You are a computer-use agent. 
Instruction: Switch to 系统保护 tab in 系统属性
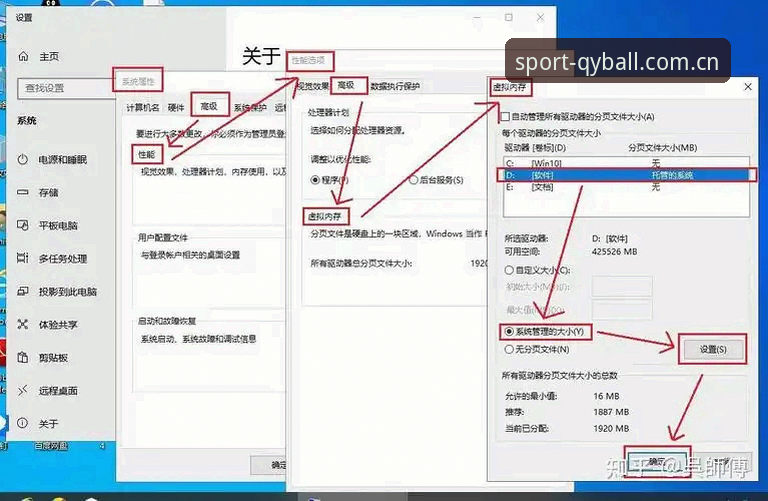(x=250, y=108)
